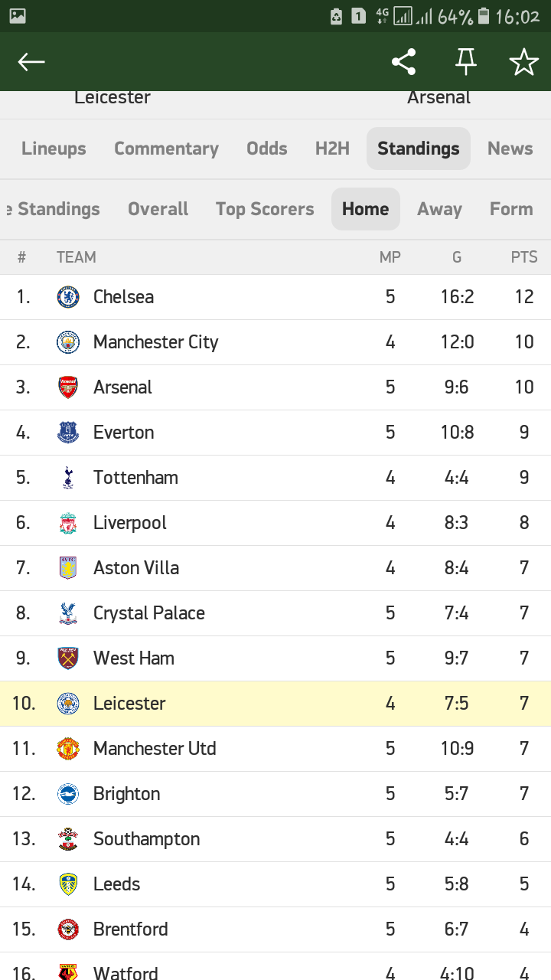Tap the Liverpool club crest

68,523
